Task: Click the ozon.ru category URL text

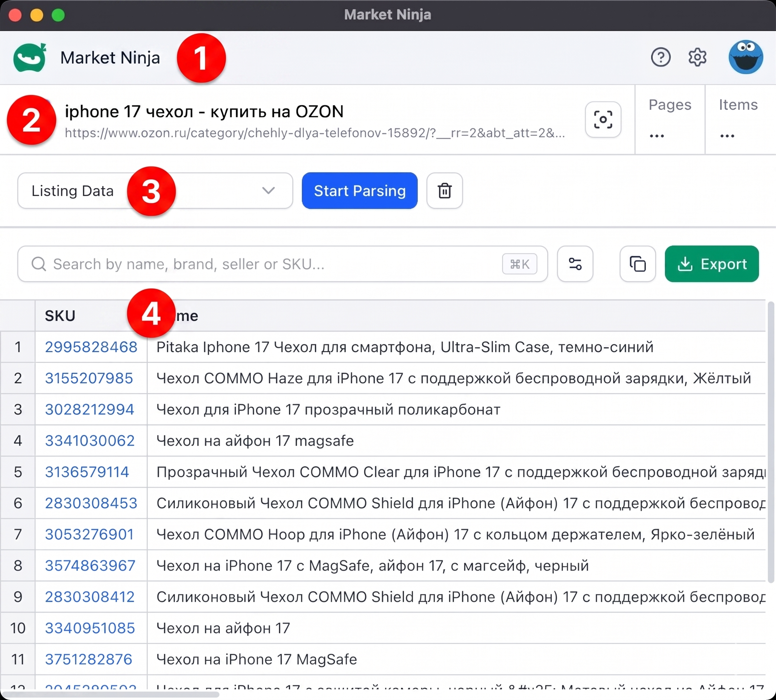Action: [x=314, y=133]
